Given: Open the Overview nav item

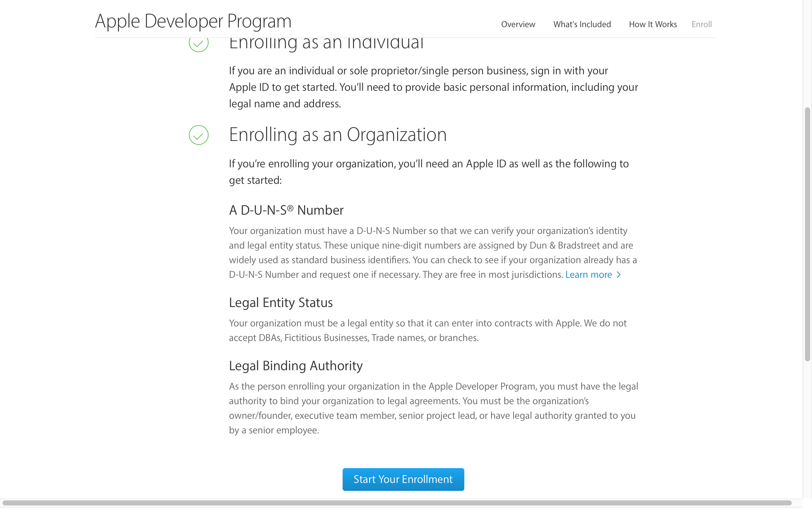Looking at the screenshot, I should 518,24.
